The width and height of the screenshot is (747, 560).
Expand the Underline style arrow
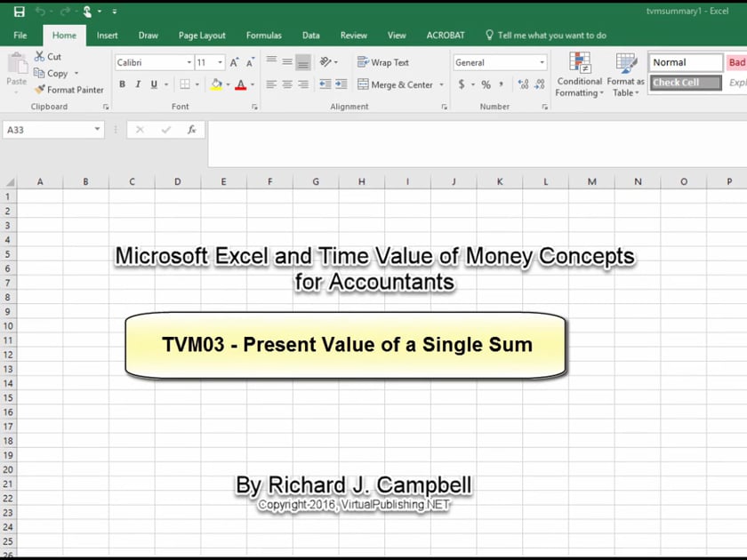pyautogui.click(x=166, y=84)
